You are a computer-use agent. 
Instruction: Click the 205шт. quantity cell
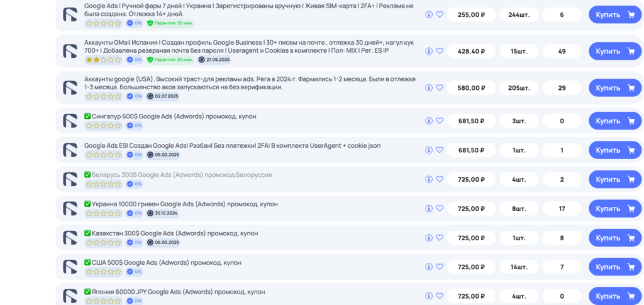519,88
